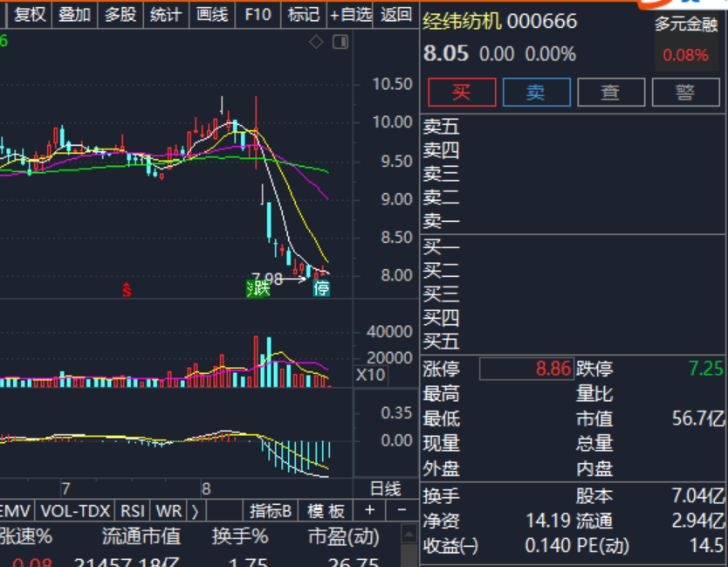Click the green 跌 marker on chart
Viewport: 728px width, 567px height.
click(x=258, y=288)
